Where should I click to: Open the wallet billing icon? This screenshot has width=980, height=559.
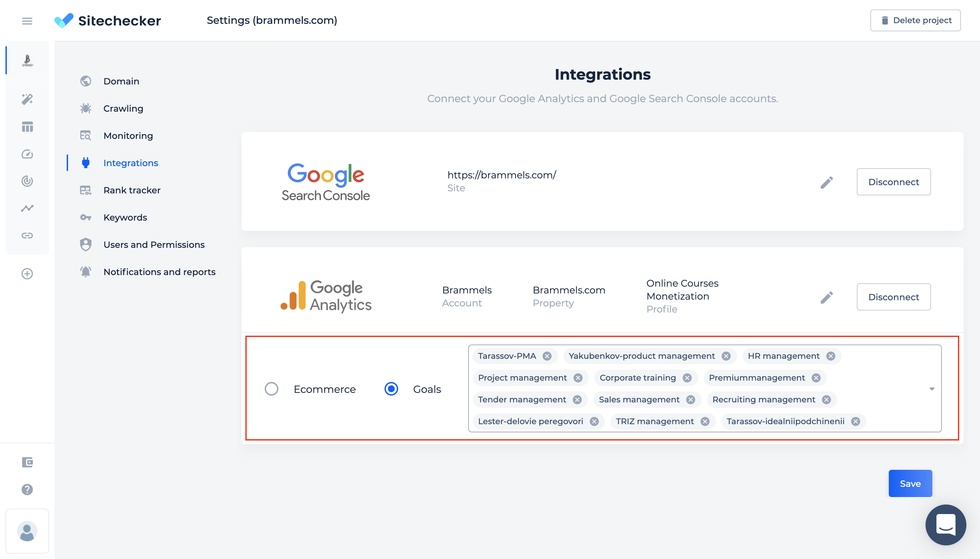[27, 462]
